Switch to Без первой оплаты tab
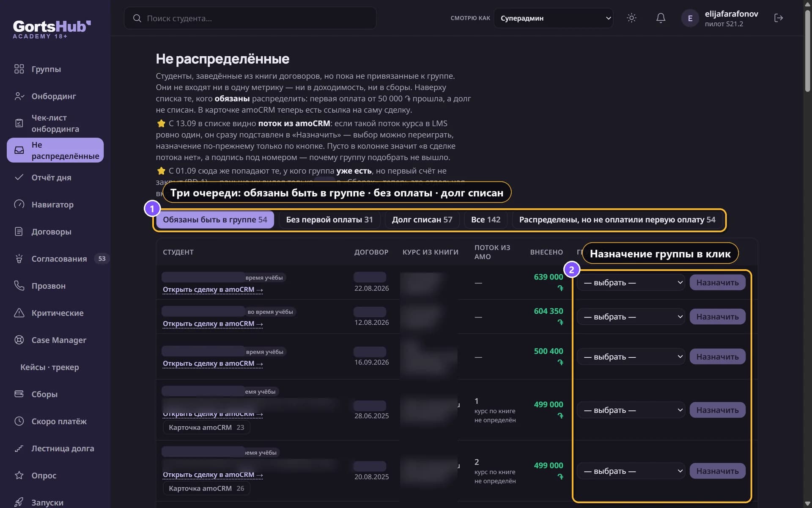 (x=329, y=220)
